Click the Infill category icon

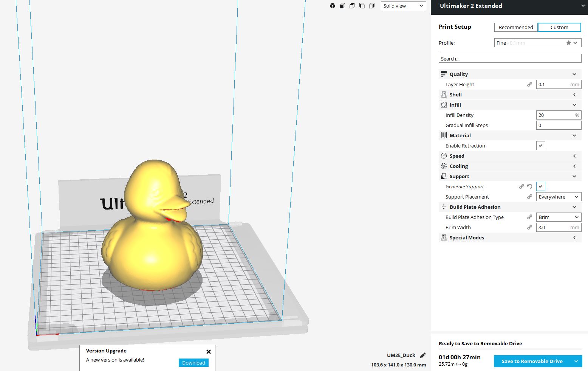(x=444, y=105)
